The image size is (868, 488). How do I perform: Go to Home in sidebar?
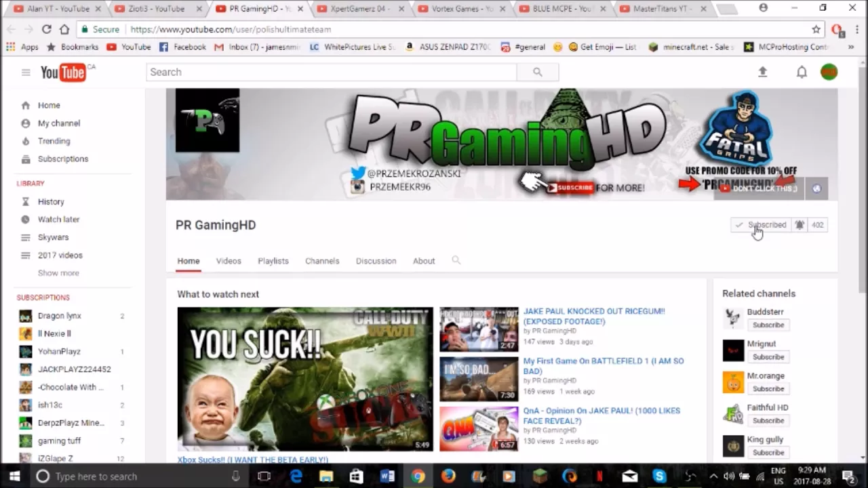click(49, 105)
